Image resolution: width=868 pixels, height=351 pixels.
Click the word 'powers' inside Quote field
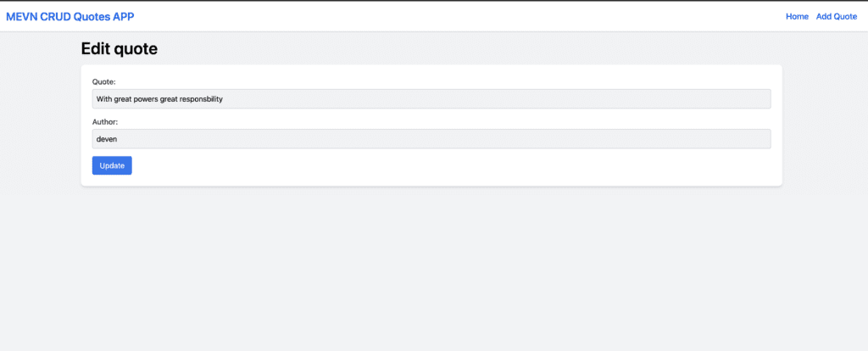click(x=147, y=99)
